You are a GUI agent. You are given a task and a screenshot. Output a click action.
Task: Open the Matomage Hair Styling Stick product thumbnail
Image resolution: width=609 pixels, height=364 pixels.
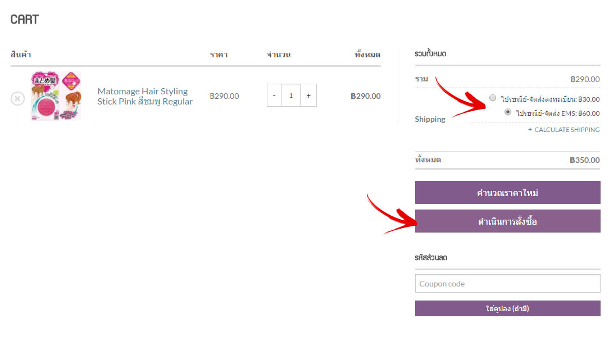pos(56,96)
